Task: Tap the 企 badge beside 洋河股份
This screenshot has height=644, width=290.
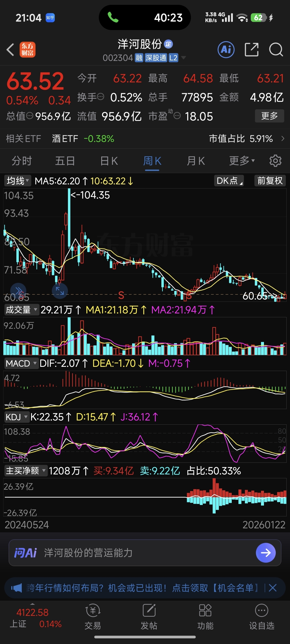Action: coord(168,44)
